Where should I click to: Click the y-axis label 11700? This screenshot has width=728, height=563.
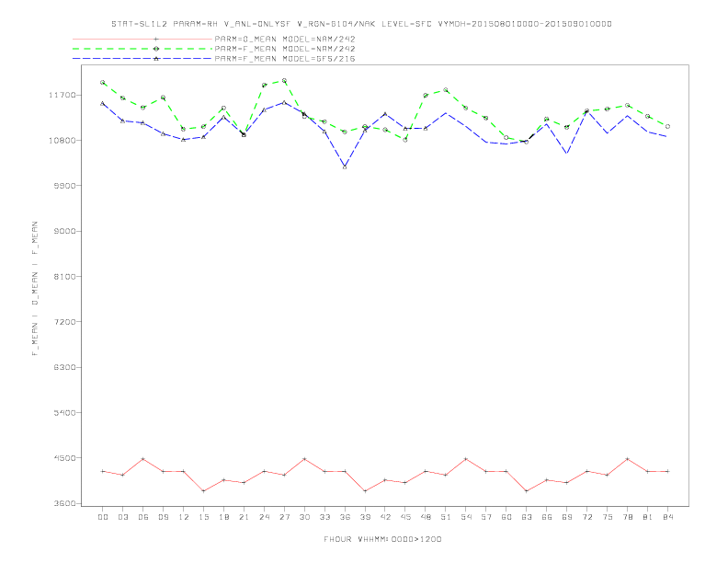click(62, 95)
